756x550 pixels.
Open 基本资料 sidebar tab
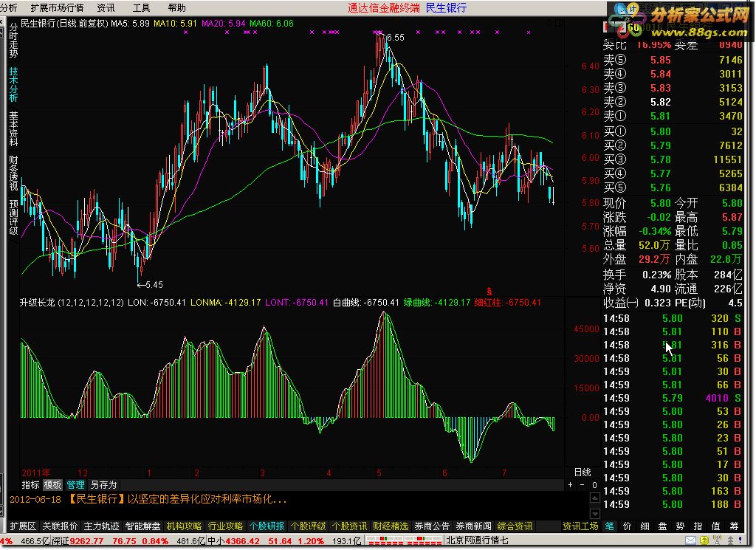13,129
